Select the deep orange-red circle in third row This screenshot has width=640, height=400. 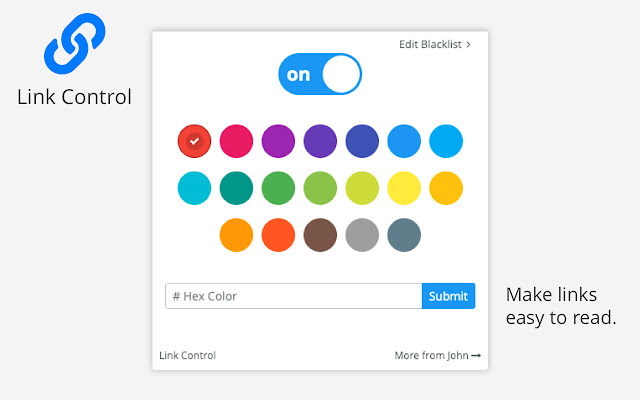click(278, 235)
